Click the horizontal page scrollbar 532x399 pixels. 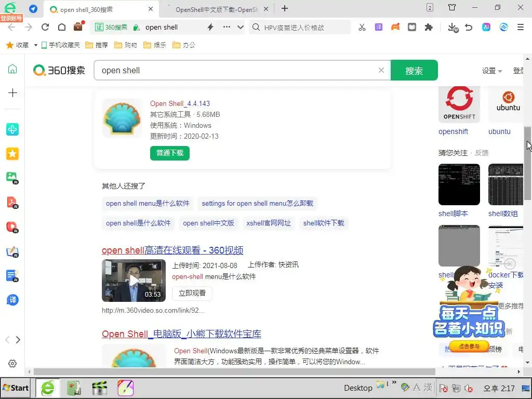(234, 372)
